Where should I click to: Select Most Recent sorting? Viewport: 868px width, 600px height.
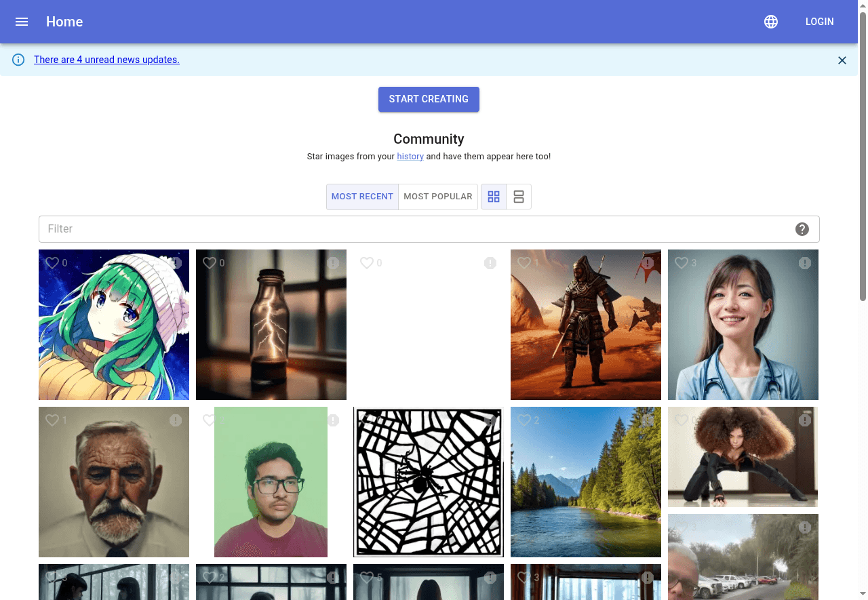tap(362, 197)
